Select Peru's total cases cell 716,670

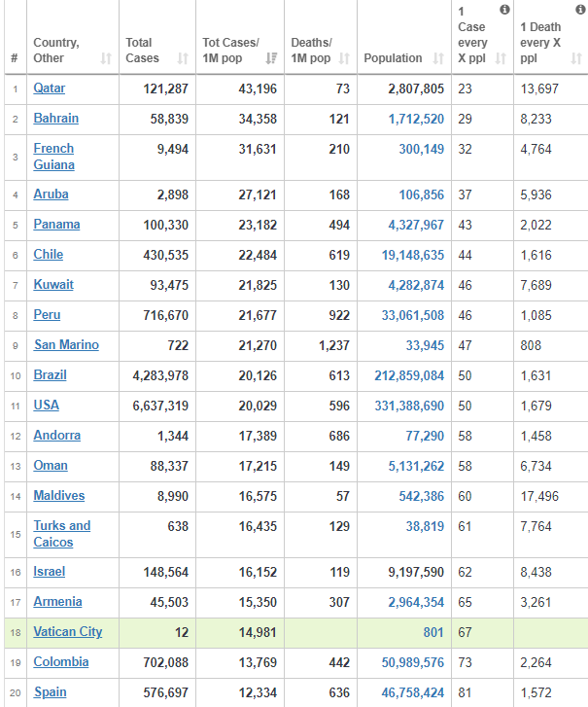[160, 314]
